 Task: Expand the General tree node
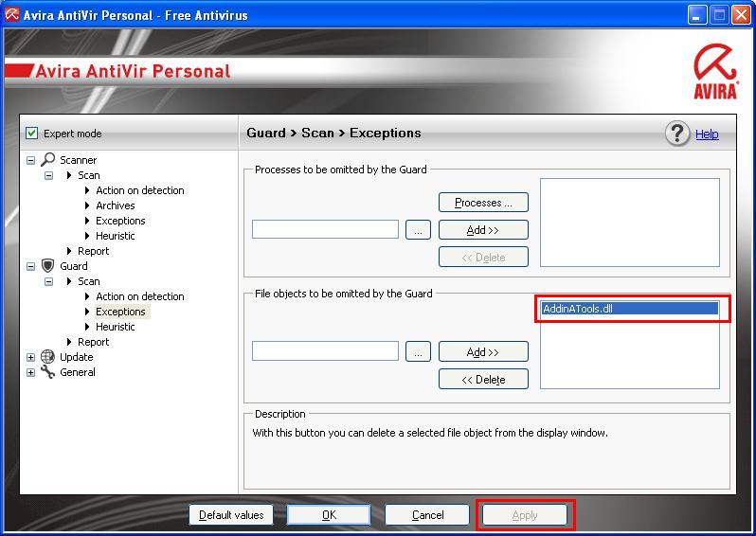pyautogui.click(x=31, y=372)
